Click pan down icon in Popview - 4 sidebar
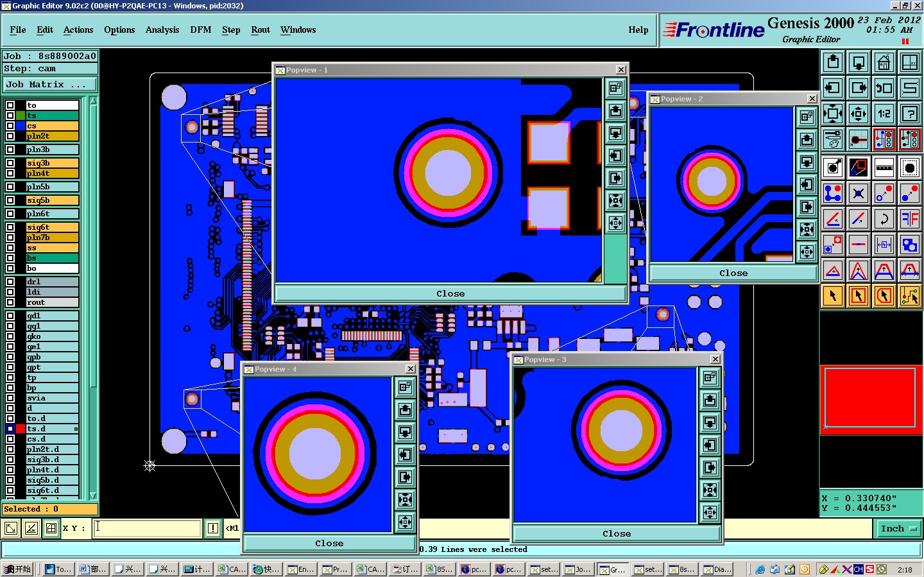Image resolution: width=924 pixels, height=577 pixels. click(405, 432)
